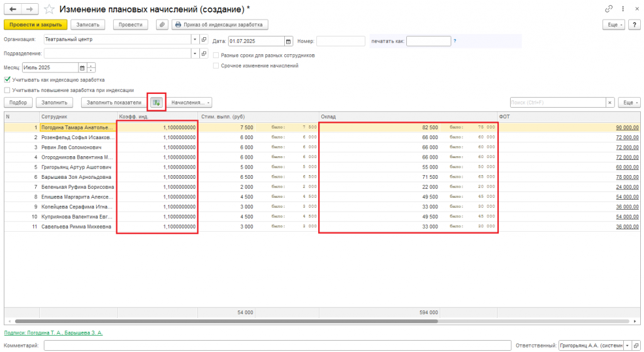Open the top Еще menu
This screenshot has height=352, width=644.
614,25
